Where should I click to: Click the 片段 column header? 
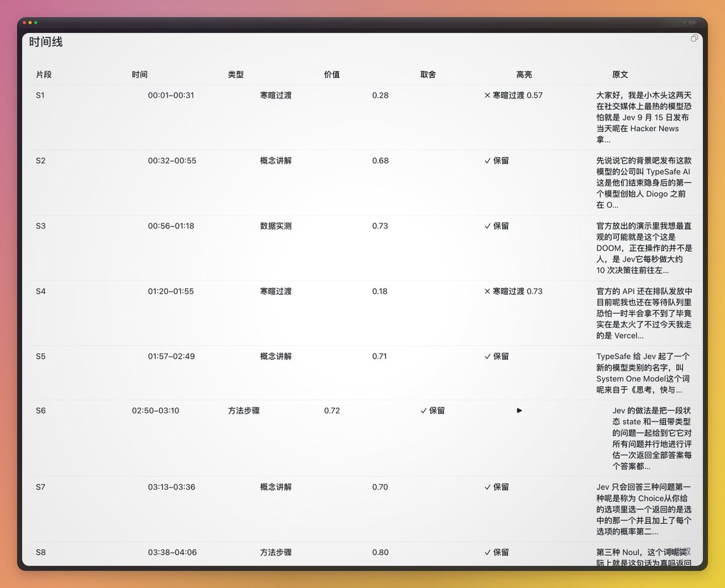click(x=43, y=75)
